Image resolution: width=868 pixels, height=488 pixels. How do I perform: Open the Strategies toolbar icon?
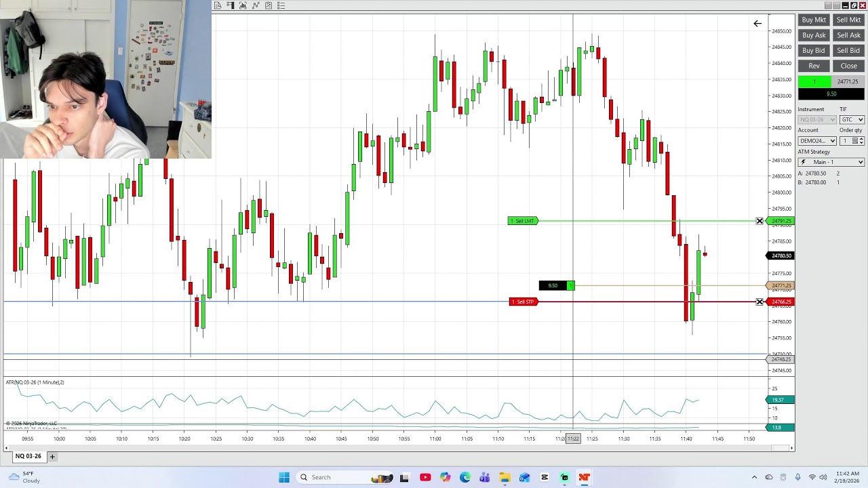(x=269, y=5)
